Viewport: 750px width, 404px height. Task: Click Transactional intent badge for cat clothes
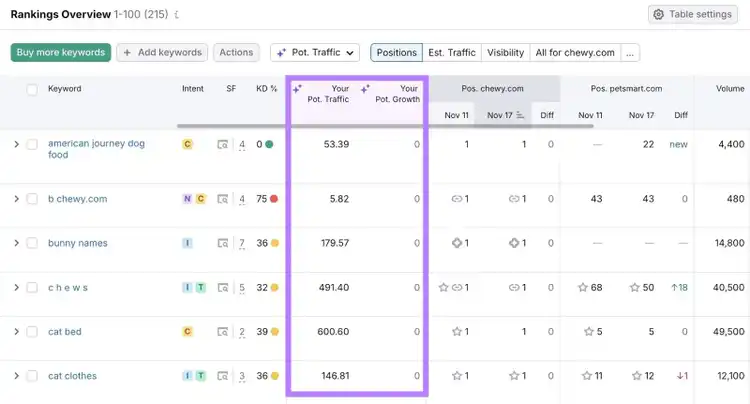[x=201, y=376]
